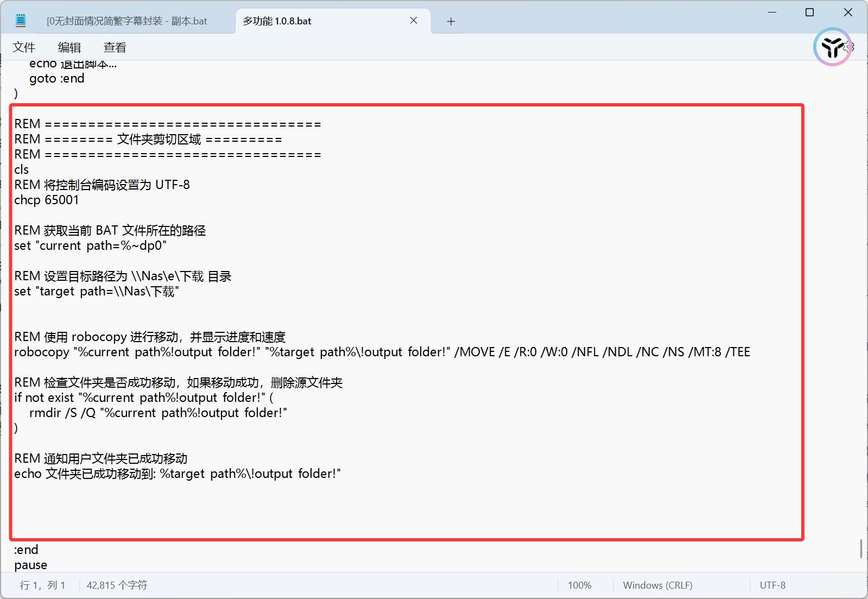Click the Notepad app icon in title bar
This screenshot has height=599, width=868.
click(x=21, y=21)
